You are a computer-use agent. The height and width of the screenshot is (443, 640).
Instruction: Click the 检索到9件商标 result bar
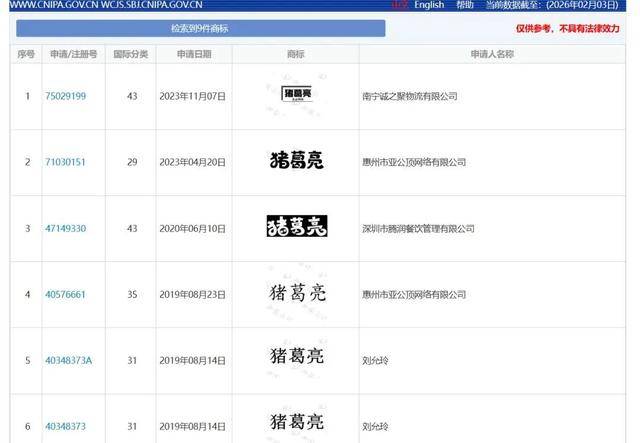200,28
